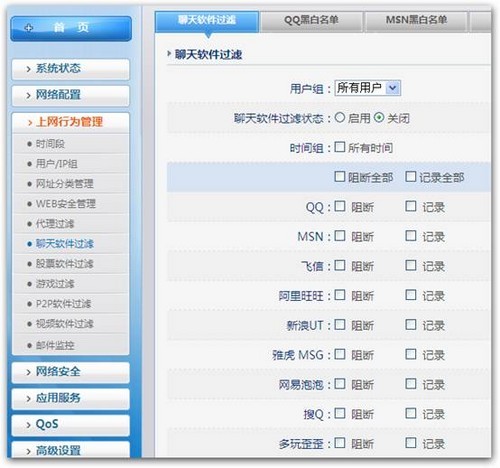Check 阻断 for 多玩歪歪
Viewport: 500px width, 468px height.
pos(339,443)
